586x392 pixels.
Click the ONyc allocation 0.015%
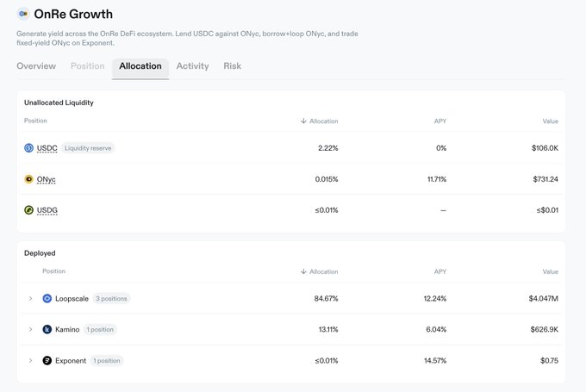pos(327,179)
